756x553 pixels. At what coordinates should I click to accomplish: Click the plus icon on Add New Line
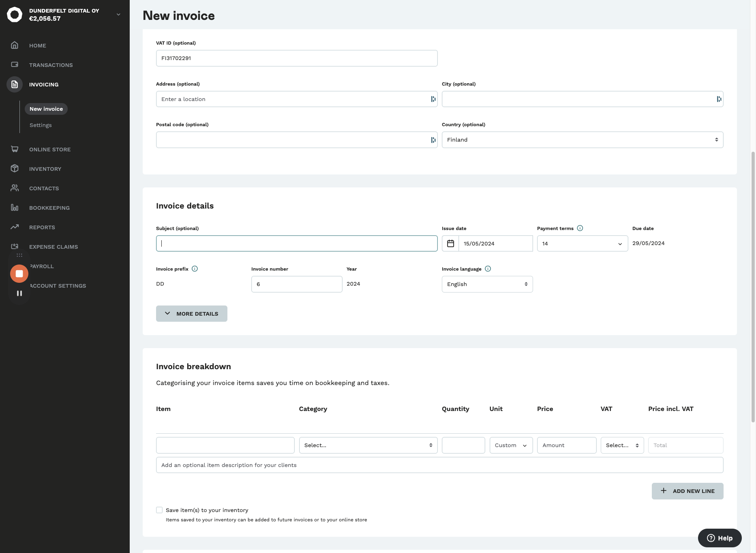[664, 491]
